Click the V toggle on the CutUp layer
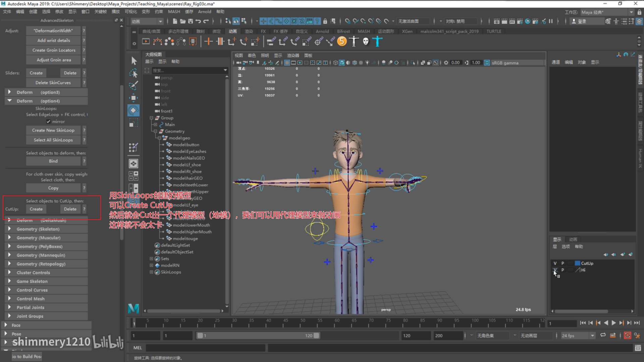644x362 pixels. pyautogui.click(x=555, y=263)
